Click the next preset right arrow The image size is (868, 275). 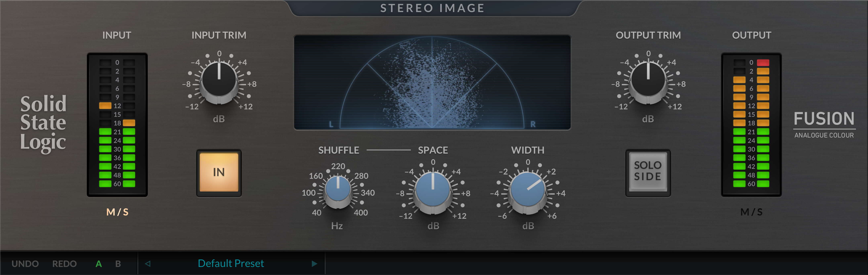pyautogui.click(x=314, y=264)
